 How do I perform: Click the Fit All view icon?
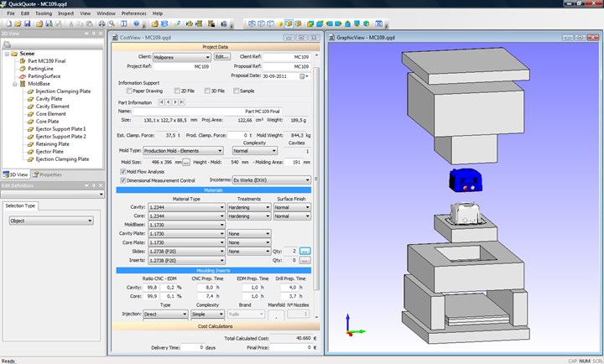(378, 23)
